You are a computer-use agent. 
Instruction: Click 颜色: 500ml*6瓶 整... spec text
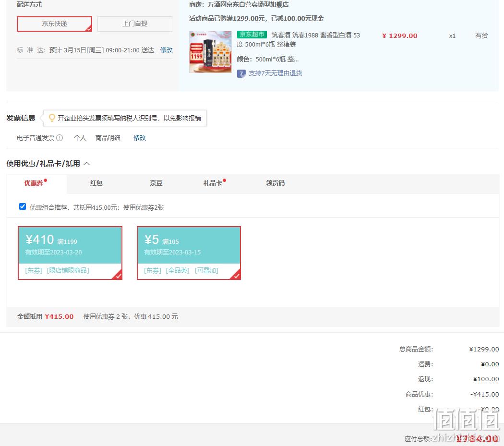[x=268, y=59]
